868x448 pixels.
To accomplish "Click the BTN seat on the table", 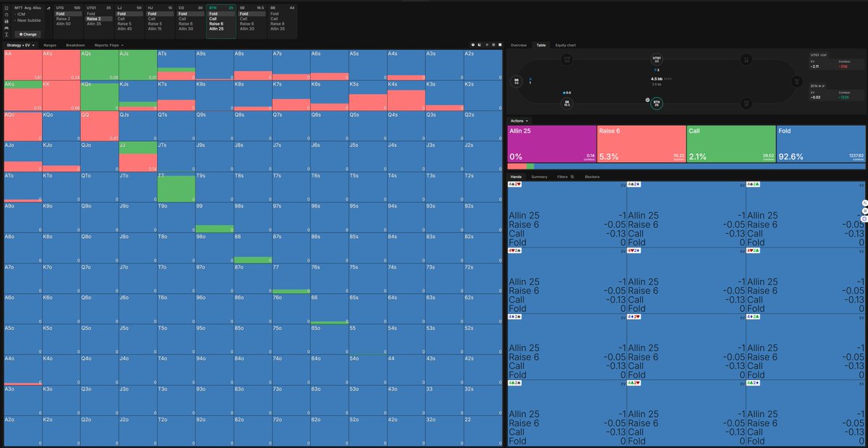I will tap(657, 103).
